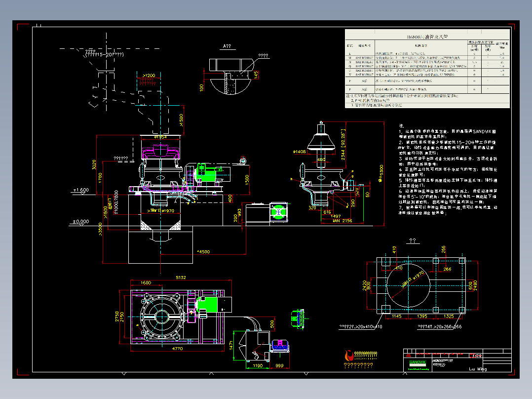Select the oil pipe specification table
The width and height of the screenshot is (532, 399).
click(427, 69)
